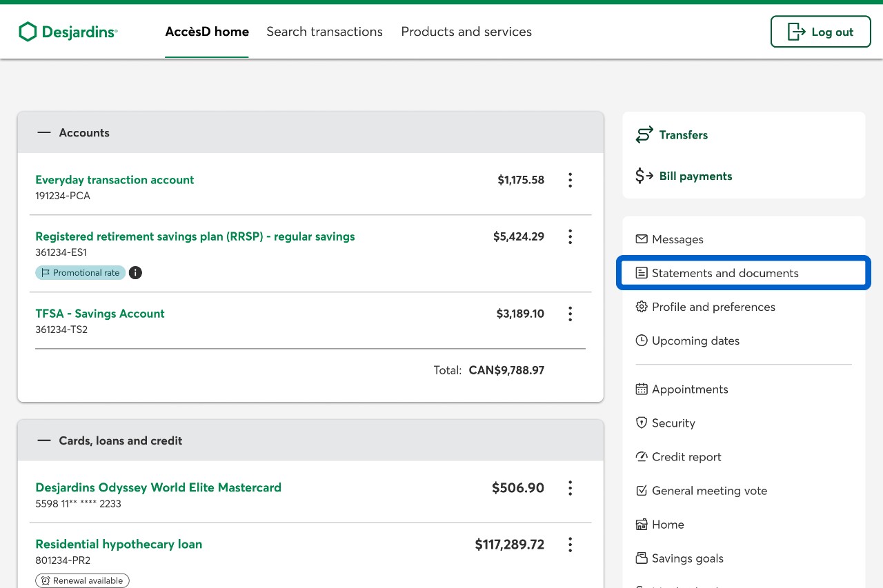Viewport: 883px width, 588px height.
Task: Open Products and services menu
Action: click(466, 32)
